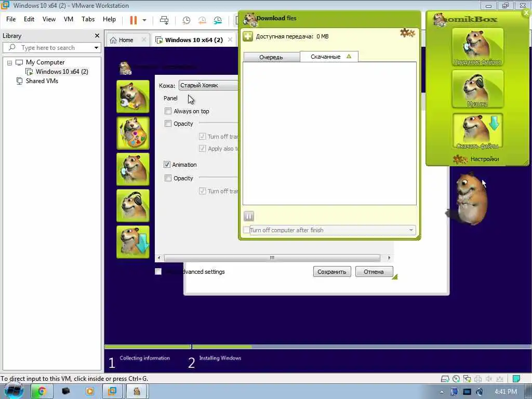Switch to the Windows 10 x64 (2) tab

194,40
